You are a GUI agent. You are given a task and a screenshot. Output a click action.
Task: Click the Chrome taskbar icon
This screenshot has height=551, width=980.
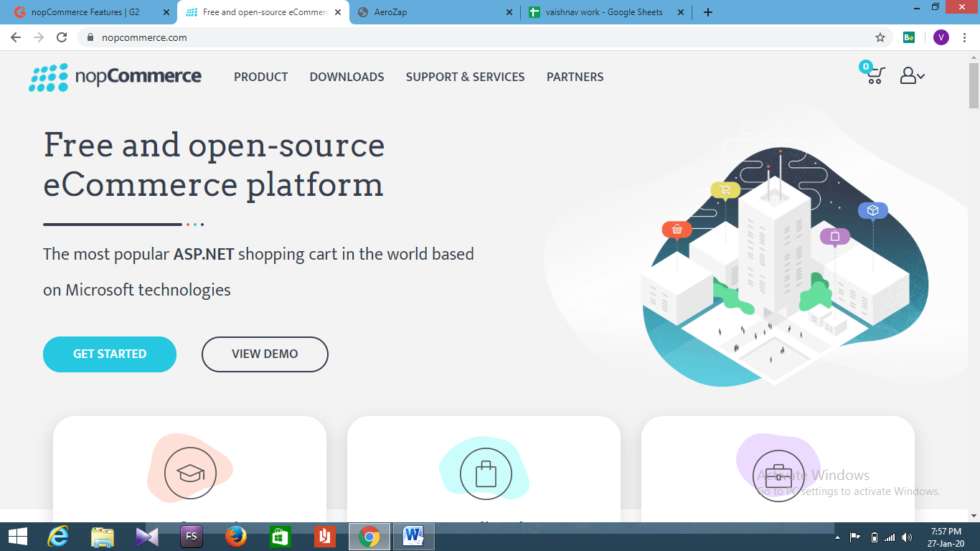[x=369, y=537]
